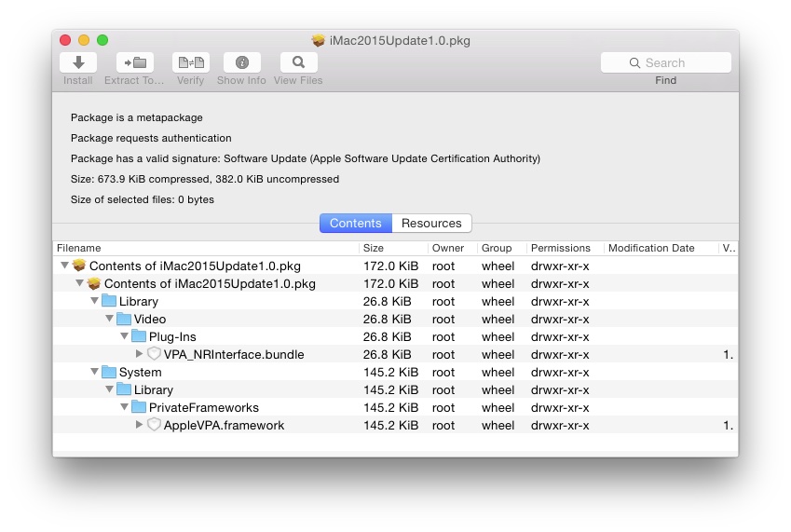791x532 pixels.
Task: Click the 'Size of selected files' line
Action: [x=143, y=199]
